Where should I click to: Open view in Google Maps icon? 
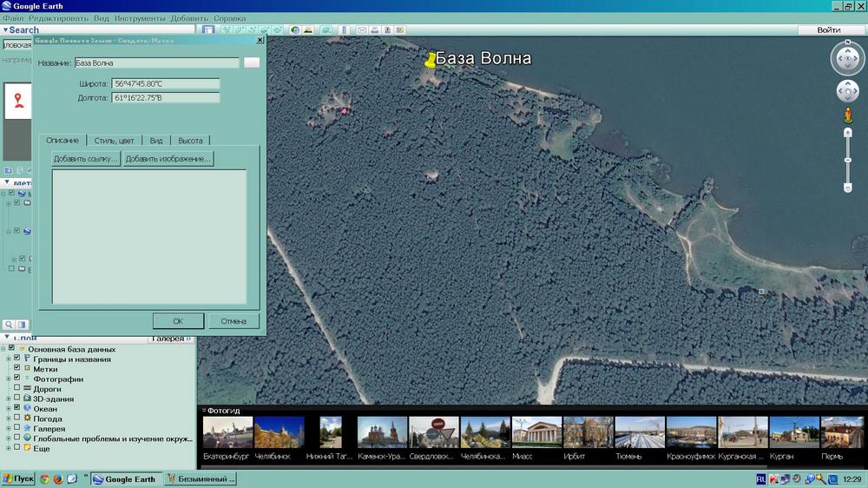point(400,30)
